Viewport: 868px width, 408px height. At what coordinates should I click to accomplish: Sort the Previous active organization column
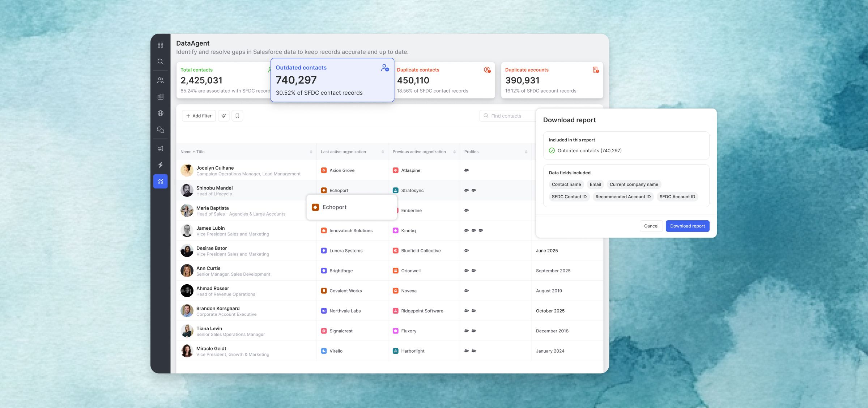[454, 152]
